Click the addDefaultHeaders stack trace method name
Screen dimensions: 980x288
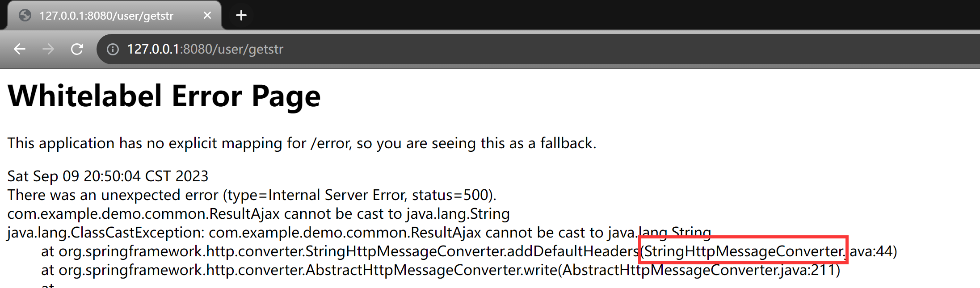pyautogui.click(x=573, y=251)
